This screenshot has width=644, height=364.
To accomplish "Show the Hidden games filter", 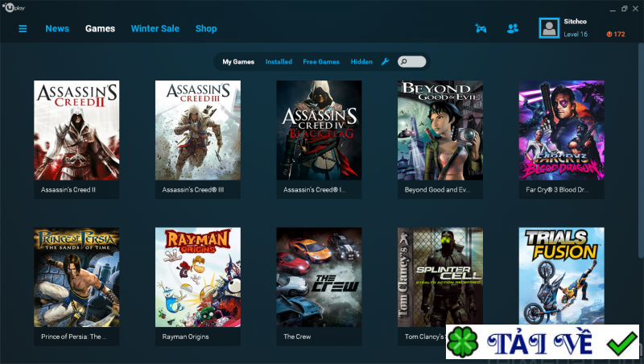I will pyautogui.click(x=361, y=62).
